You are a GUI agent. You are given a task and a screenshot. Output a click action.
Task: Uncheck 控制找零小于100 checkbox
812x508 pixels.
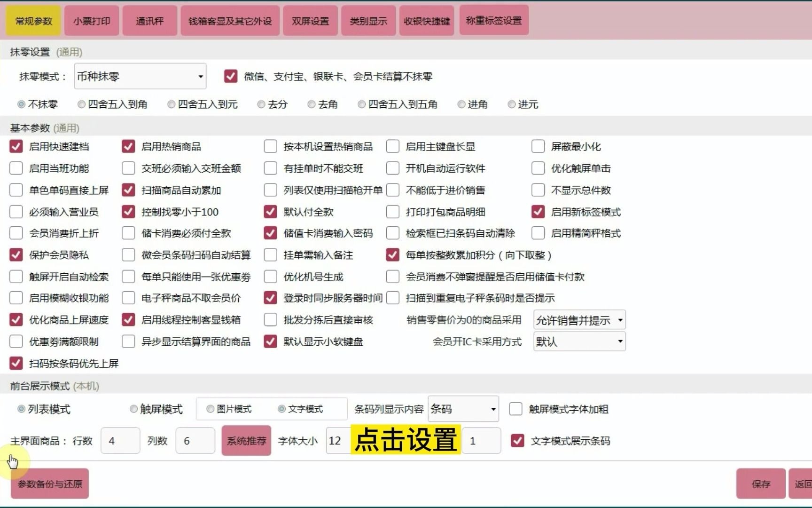click(x=128, y=212)
